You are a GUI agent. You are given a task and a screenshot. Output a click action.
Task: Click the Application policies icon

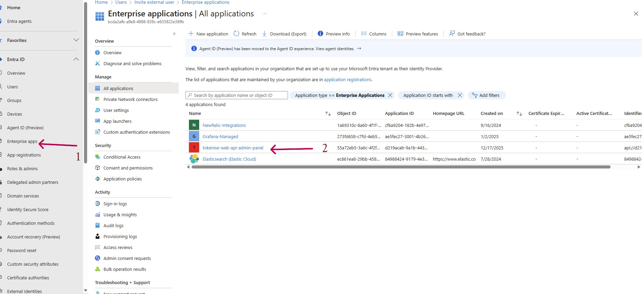tap(97, 179)
